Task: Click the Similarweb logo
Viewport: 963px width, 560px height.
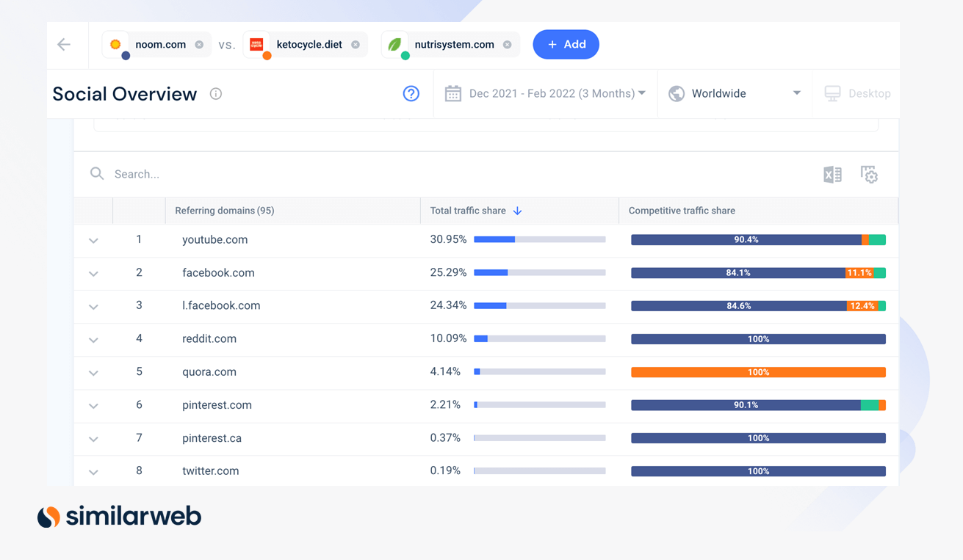Action: [x=119, y=516]
